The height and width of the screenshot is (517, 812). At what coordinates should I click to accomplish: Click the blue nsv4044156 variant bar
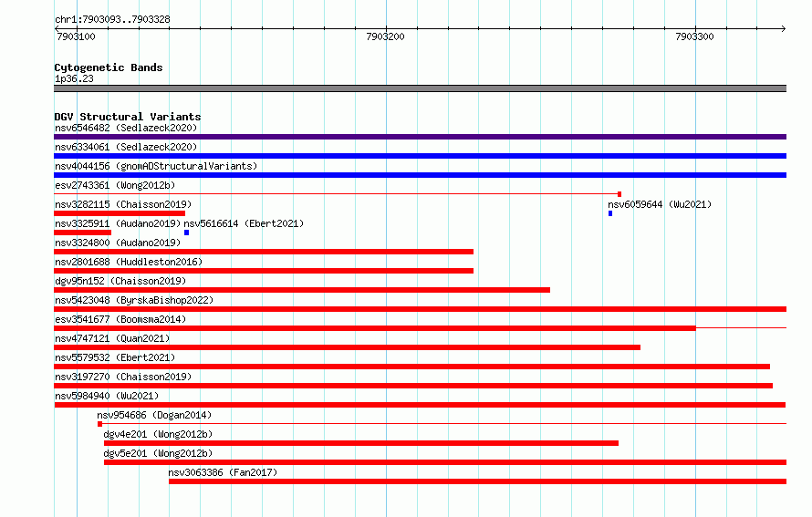tap(420, 175)
